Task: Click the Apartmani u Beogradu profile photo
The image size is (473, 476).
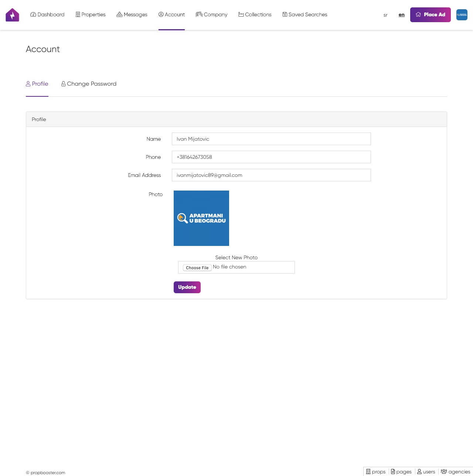Action: pyautogui.click(x=201, y=218)
